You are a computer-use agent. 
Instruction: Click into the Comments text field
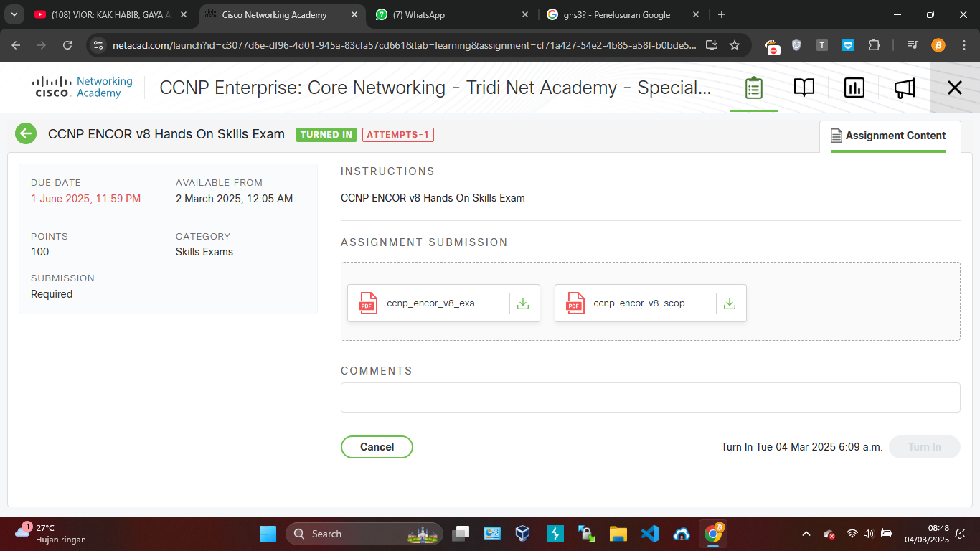(x=650, y=397)
